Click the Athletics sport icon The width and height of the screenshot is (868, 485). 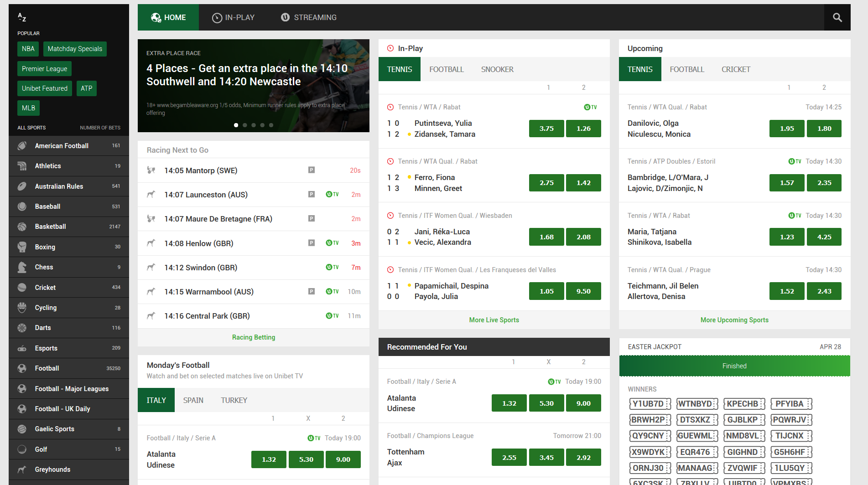tap(22, 166)
